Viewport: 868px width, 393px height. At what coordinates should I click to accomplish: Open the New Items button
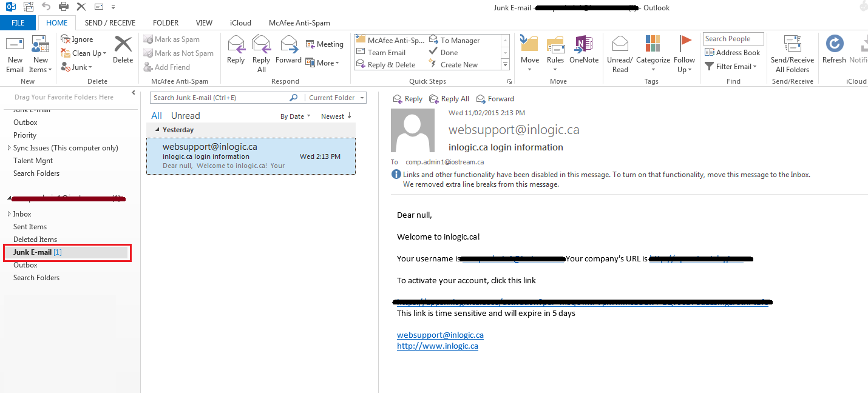coord(40,55)
